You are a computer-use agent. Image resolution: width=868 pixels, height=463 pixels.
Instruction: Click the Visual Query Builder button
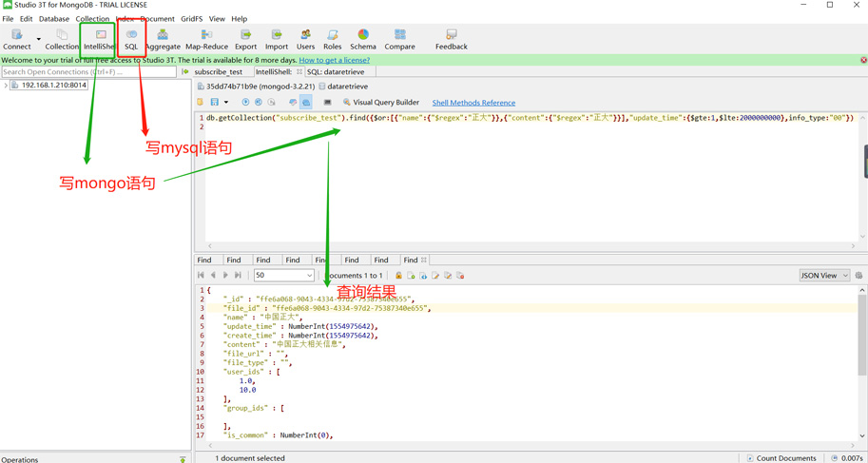pos(381,103)
